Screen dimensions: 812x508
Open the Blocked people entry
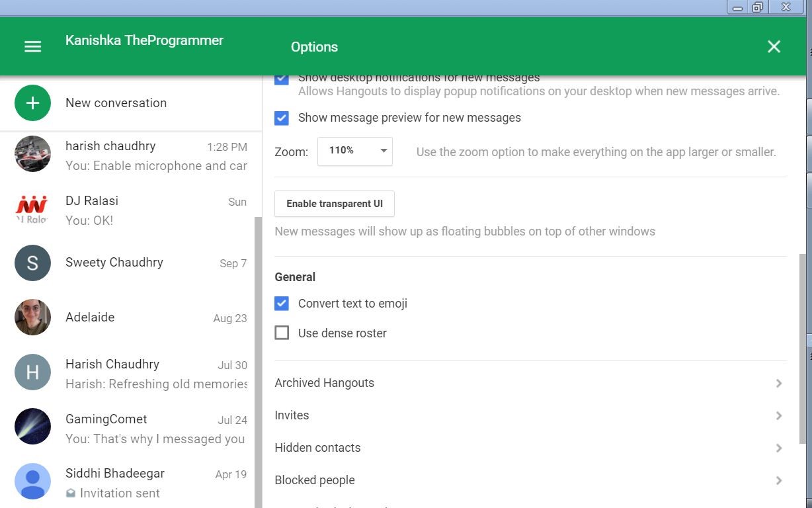coord(315,480)
